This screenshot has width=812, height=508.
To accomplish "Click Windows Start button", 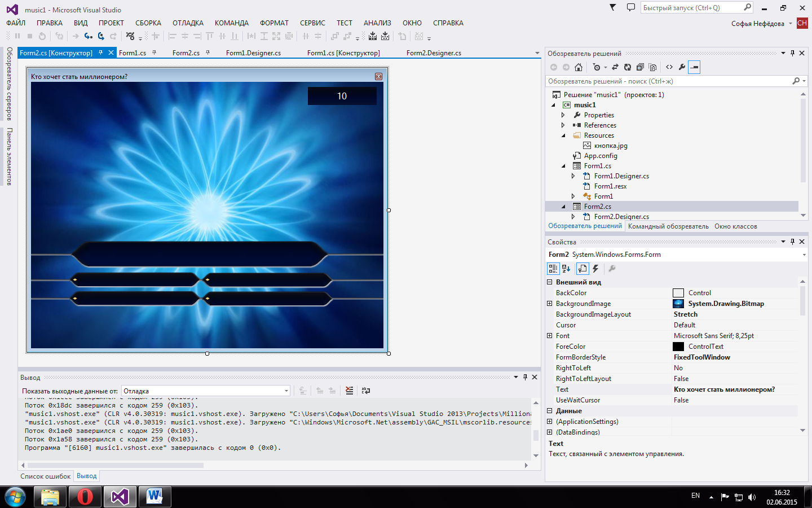I will 15,497.
